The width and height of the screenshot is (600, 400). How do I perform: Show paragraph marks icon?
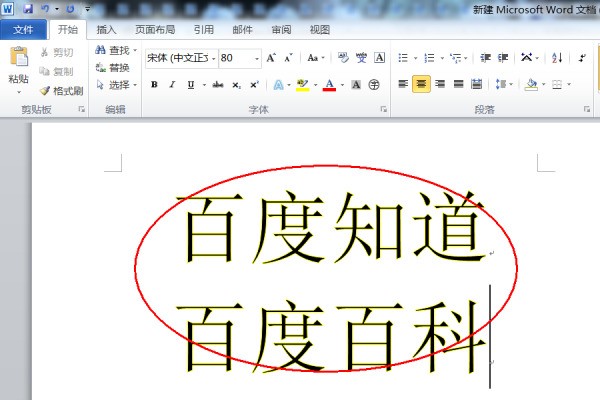(x=582, y=58)
